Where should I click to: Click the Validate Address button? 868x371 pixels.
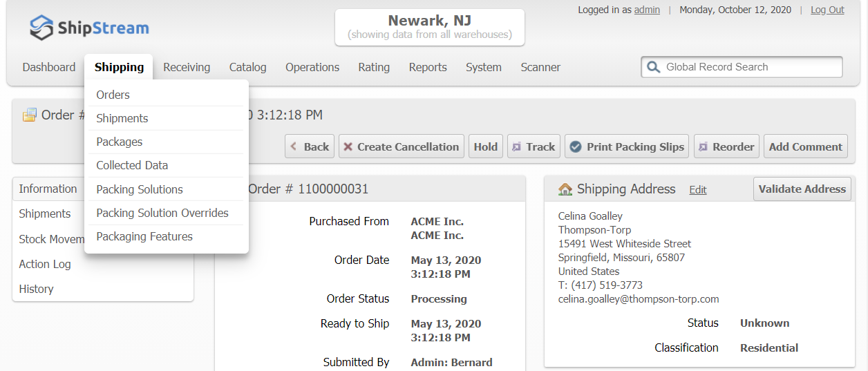pos(802,189)
